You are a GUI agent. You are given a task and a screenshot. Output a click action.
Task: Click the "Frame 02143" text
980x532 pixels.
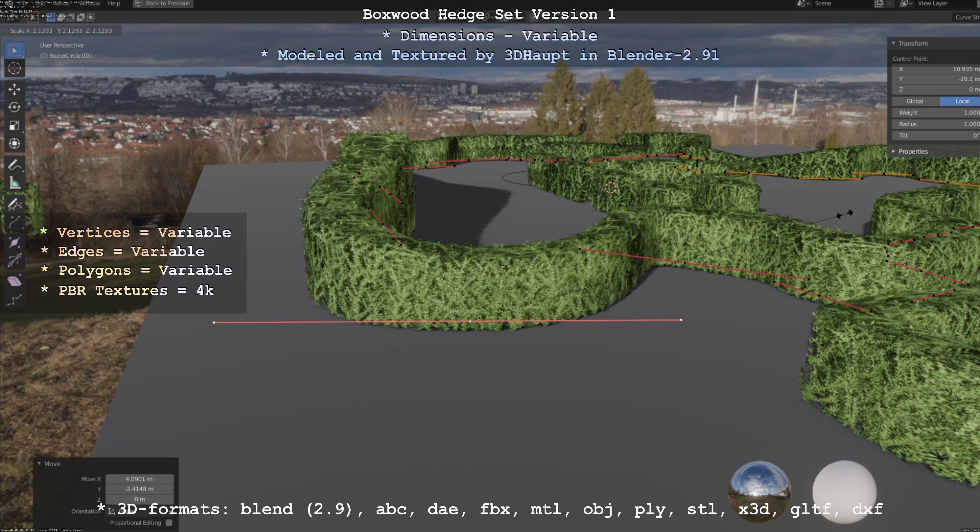[47, 530]
